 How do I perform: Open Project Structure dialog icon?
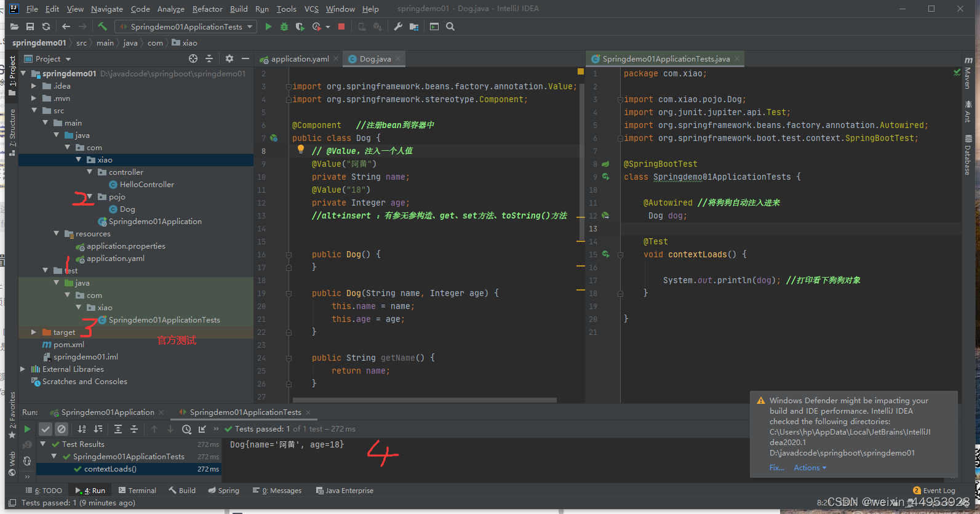click(x=414, y=27)
